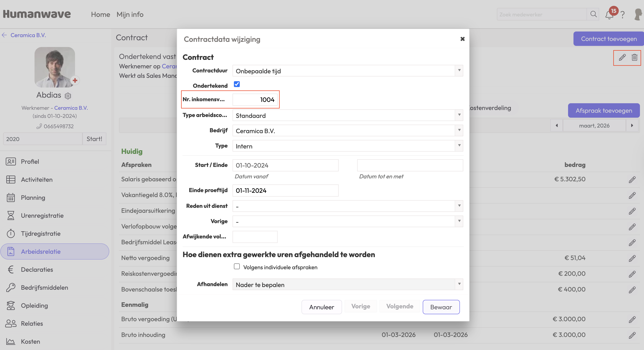644x350 pixels.
Task: Uncheck the Ondertekend checkbox
Action: point(237,84)
